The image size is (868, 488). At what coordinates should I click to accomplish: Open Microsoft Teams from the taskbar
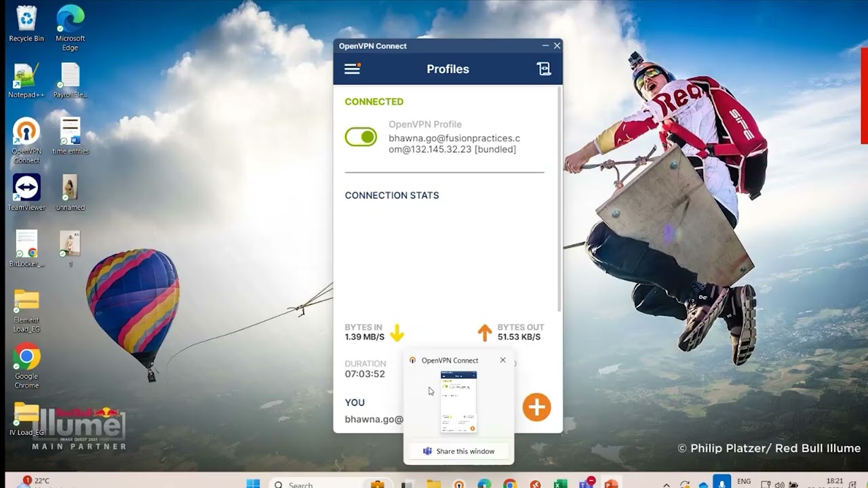[x=587, y=483]
